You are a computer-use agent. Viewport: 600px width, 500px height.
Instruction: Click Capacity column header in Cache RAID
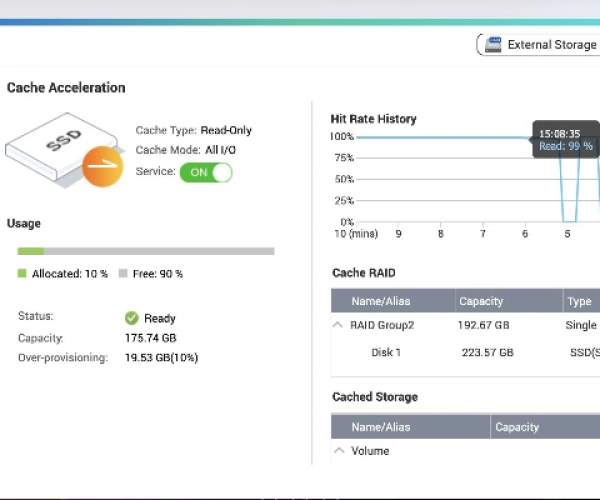coord(481,301)
